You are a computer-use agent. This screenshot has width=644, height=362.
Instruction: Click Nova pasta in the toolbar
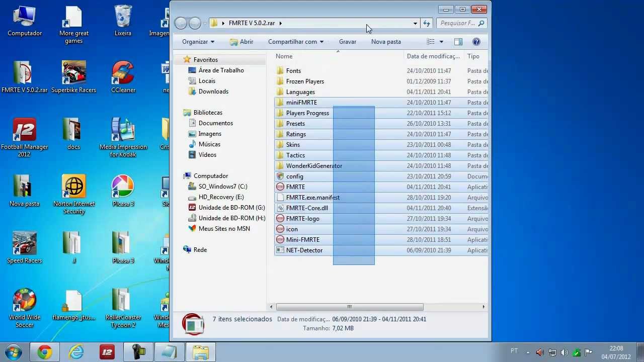[386, 42]
